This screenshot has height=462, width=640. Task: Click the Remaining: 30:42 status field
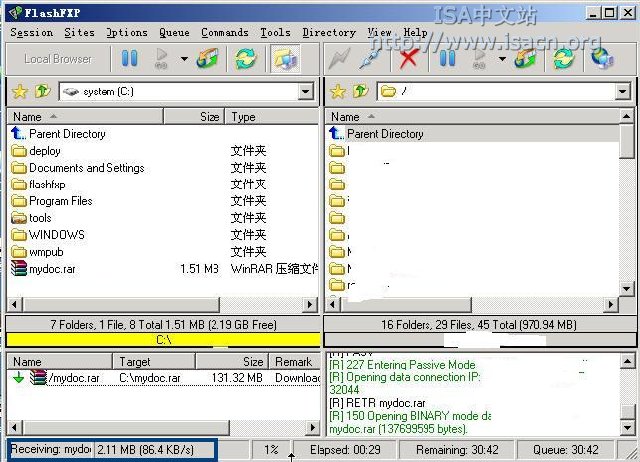(x=457, y=450)
